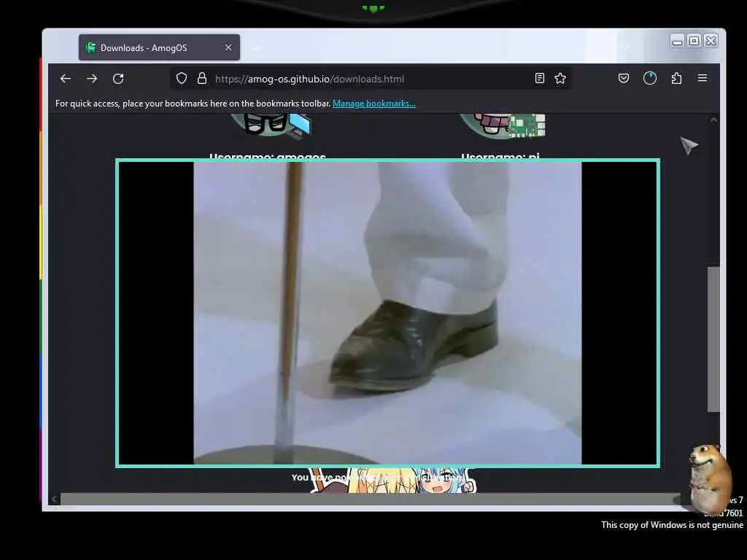
Task: Click the anime characters sticker image
Action: click(393, 480)
